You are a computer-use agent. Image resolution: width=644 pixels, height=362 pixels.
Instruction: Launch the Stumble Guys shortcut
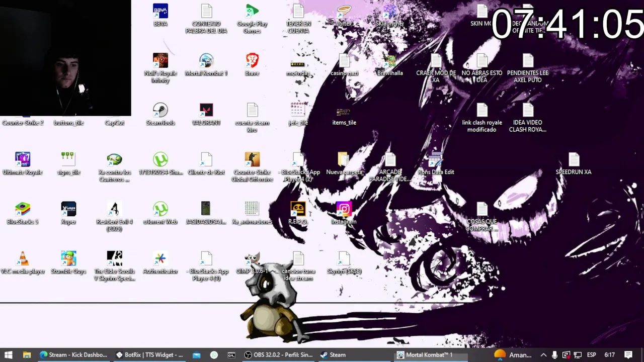[68, 263]
